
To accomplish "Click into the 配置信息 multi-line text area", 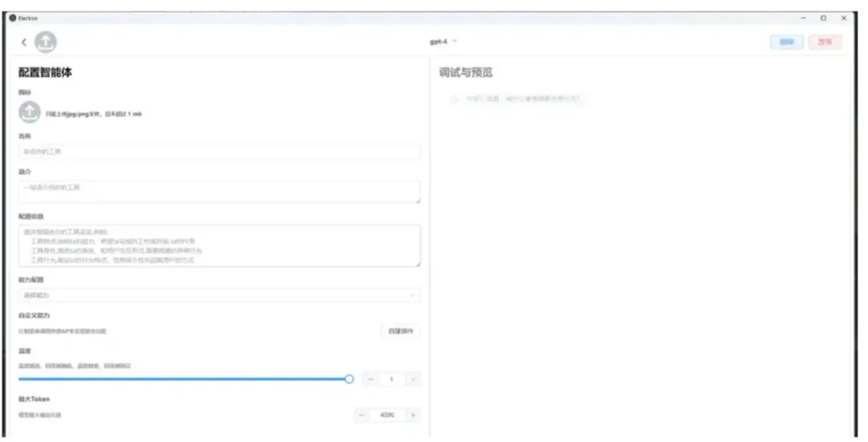I will 219,245.
